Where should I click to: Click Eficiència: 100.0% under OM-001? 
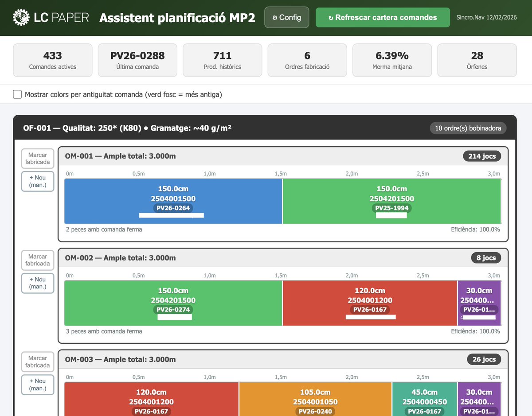pyautogui.click(x=475, y=229)
